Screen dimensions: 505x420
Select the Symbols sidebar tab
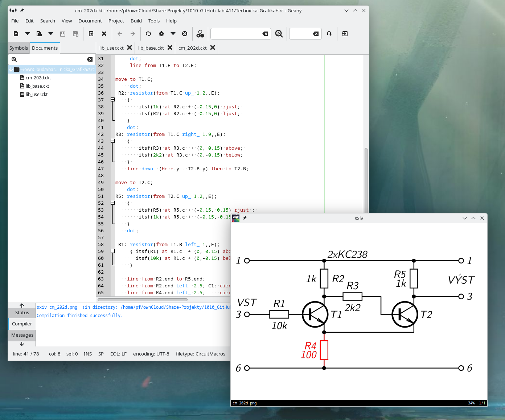pyautogui.click(x=19, y=48)
